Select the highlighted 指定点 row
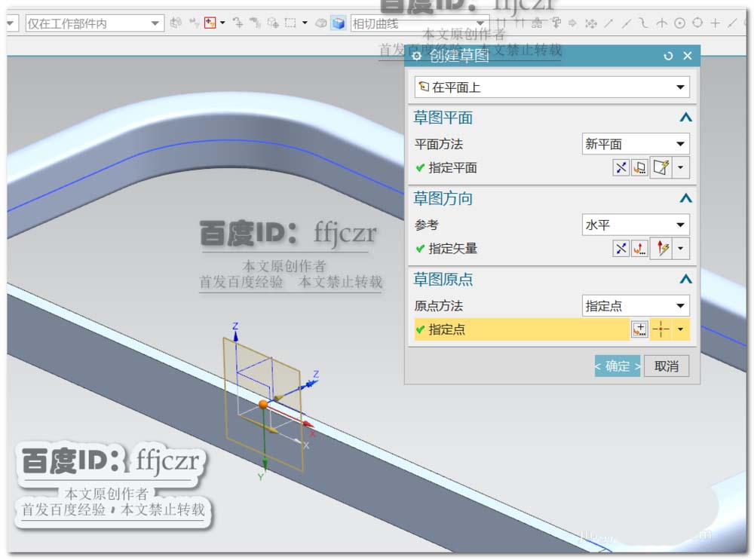Viewport: 754px width, 560px height. pyautogui.click(x=522, y=329)
